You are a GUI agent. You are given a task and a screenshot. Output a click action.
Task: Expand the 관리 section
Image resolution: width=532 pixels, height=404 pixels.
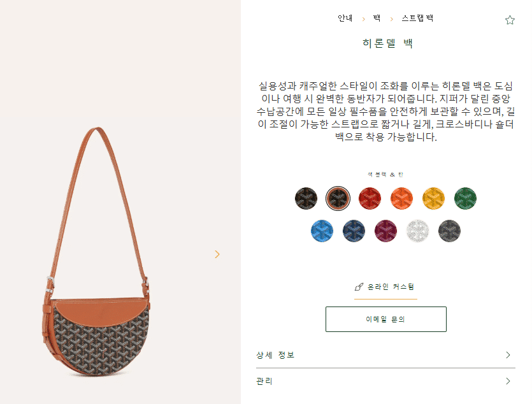(385, 381)
